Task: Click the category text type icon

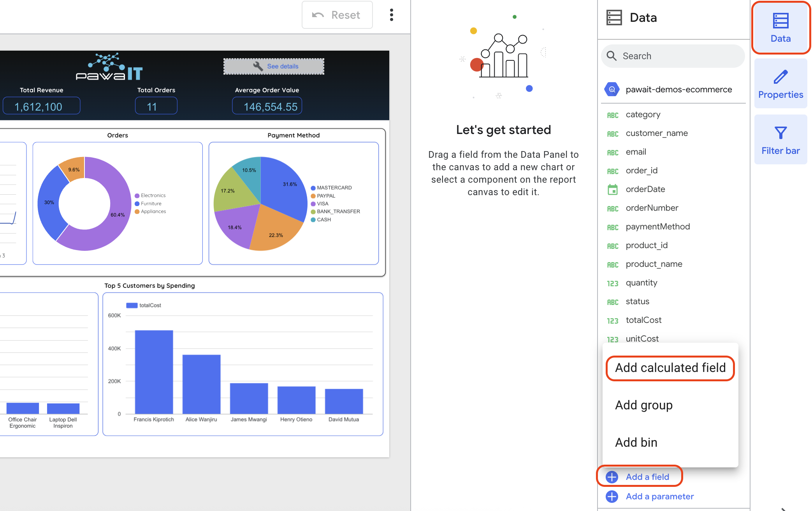Action: pyautogui.click(x=612, y=115)
